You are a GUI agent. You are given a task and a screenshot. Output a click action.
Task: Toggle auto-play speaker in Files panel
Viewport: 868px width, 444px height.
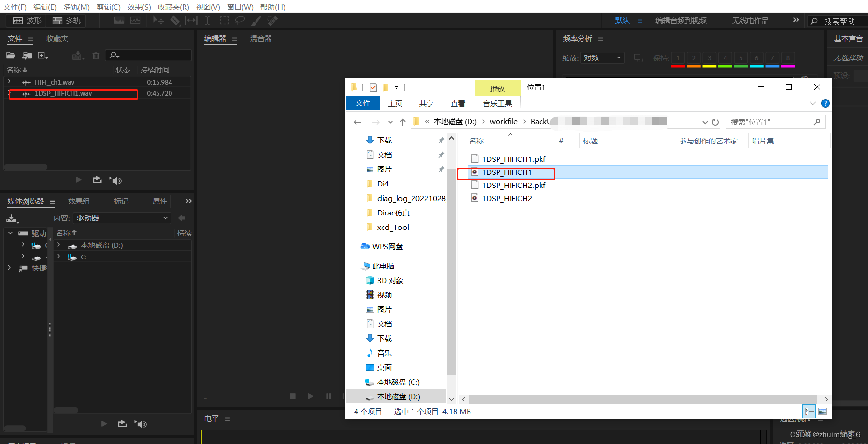[115, 180]
